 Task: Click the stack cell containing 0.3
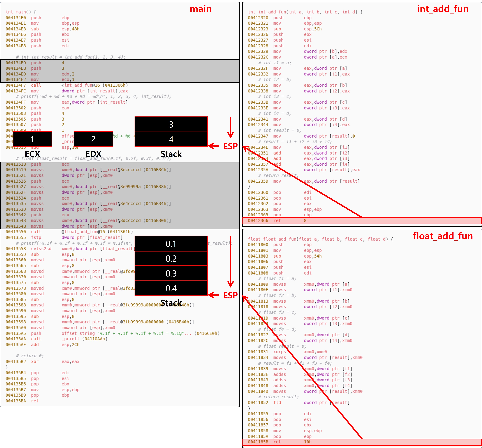[171, 273]
